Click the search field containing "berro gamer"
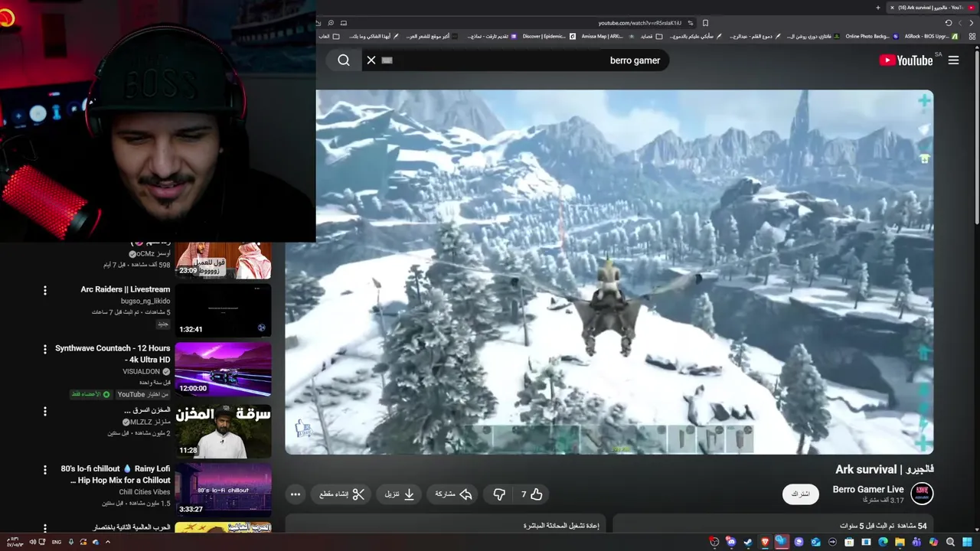The height and width of the screenshot is (551, 980). coord(514,60)
